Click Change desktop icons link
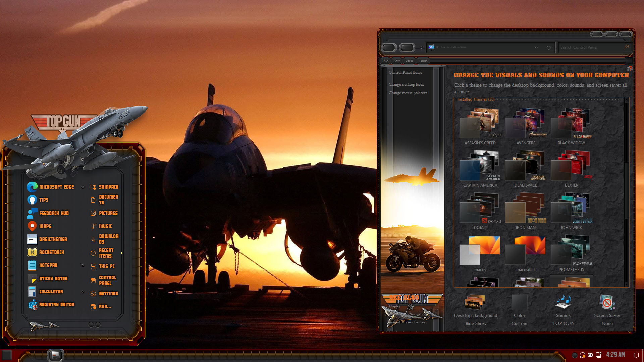 point(406,85)
